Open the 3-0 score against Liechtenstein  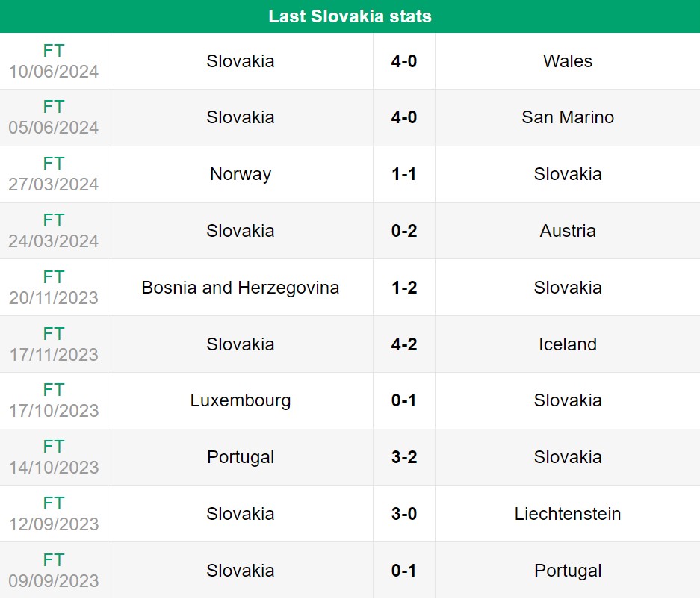[404, 514]
